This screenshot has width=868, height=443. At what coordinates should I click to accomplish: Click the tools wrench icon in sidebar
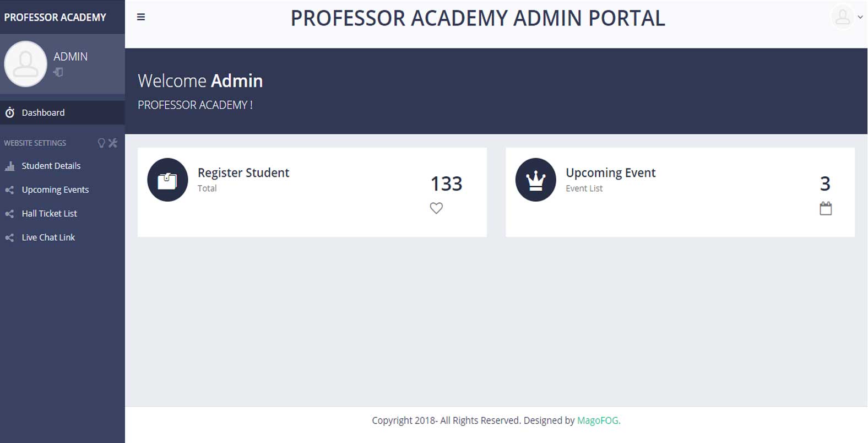113,143
